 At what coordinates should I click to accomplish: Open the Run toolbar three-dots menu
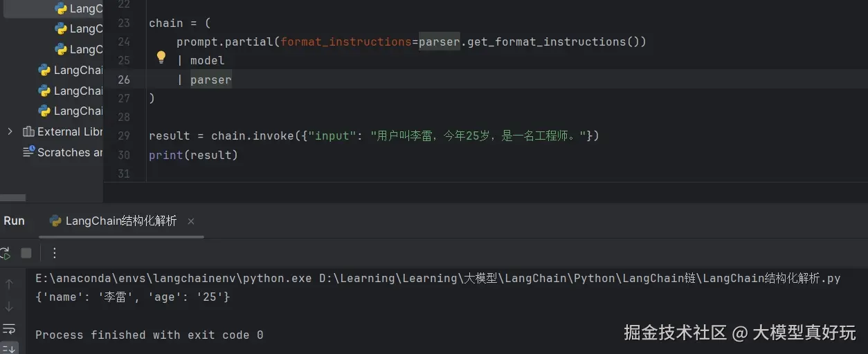click(55, 253)
